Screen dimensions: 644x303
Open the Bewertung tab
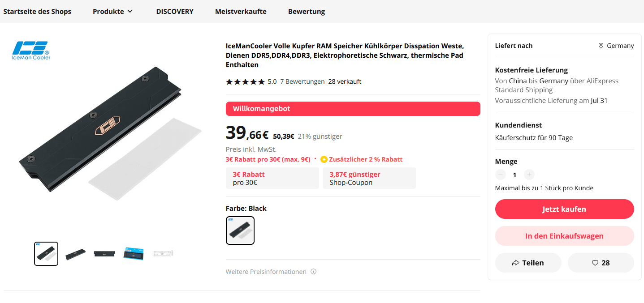[x=307, y=12]
